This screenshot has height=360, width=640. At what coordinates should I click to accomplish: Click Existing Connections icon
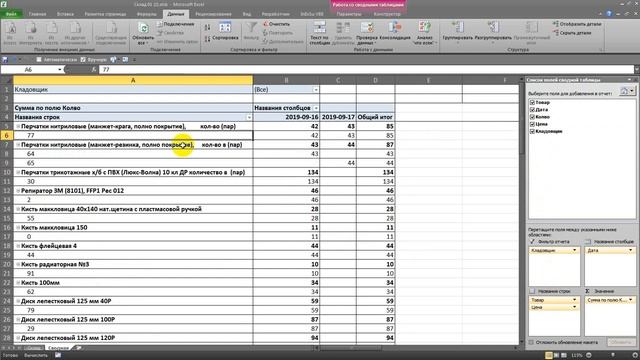coord(111,28)
